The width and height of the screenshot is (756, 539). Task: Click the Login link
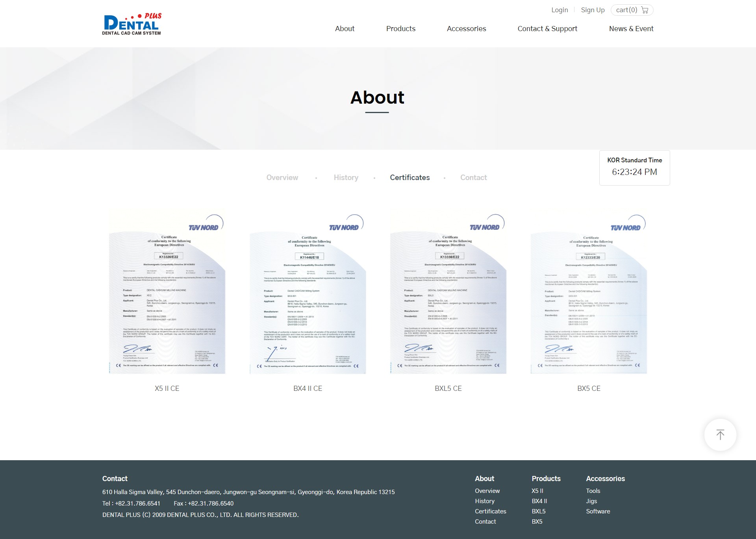560,10
